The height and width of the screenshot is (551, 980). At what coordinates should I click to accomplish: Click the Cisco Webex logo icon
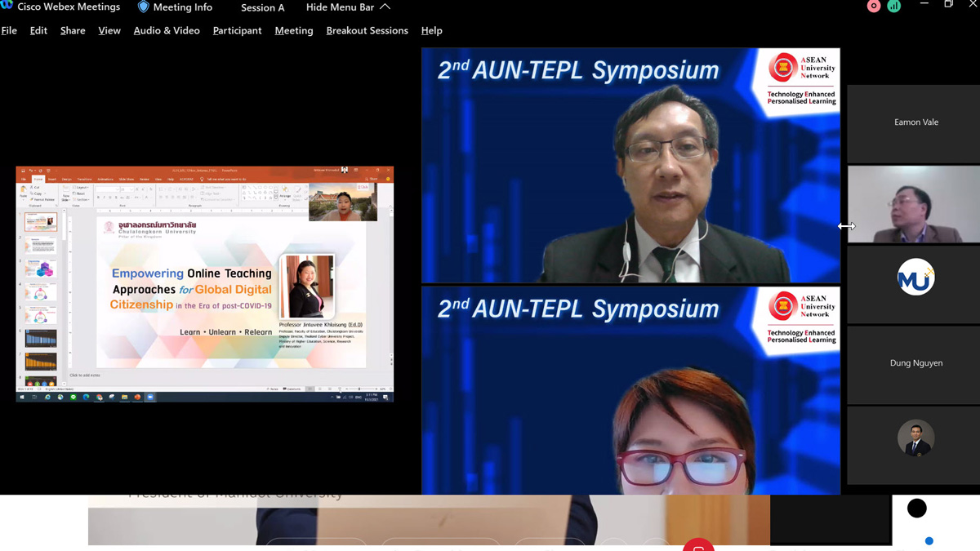[x=7, y=5]
